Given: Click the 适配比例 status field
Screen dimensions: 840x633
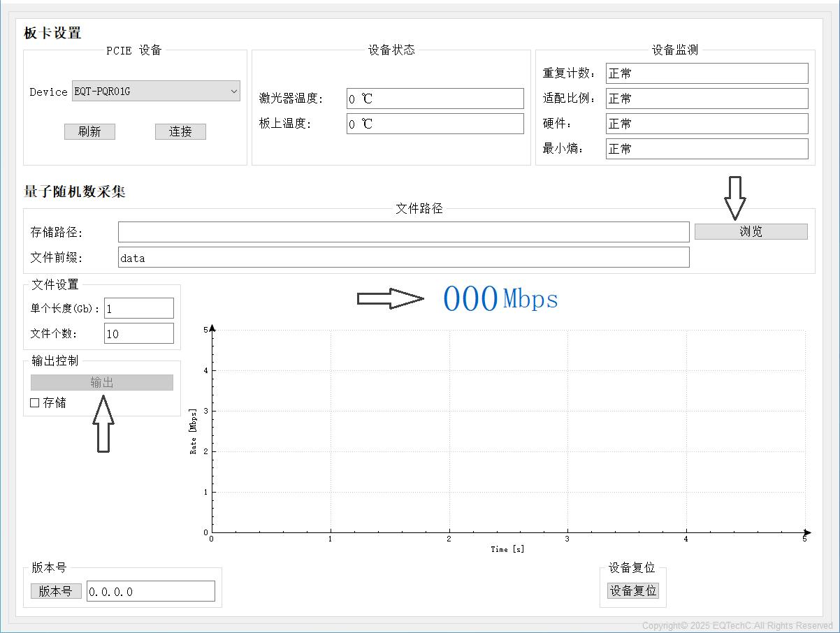Looking at the screenshot, I should pyautogui.click(x=706, y=99).
